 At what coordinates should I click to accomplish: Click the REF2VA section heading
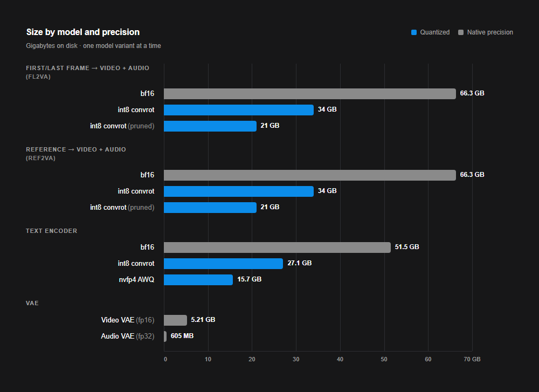[76, 154]
